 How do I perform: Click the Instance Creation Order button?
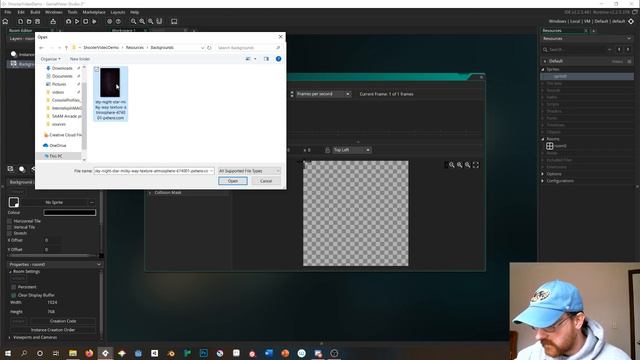coord(53,330)
